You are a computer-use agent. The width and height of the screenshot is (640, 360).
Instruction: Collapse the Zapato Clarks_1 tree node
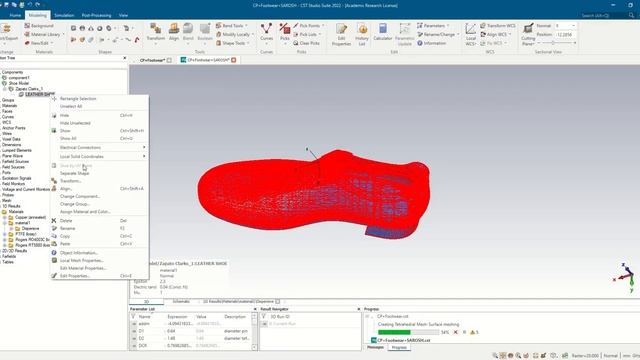5,89
